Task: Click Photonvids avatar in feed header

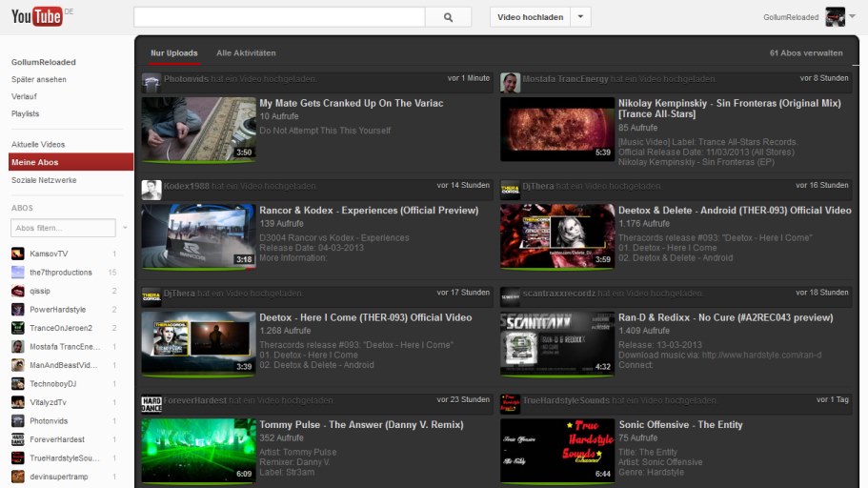Action: pyautogui.click(x=151, y=83)
